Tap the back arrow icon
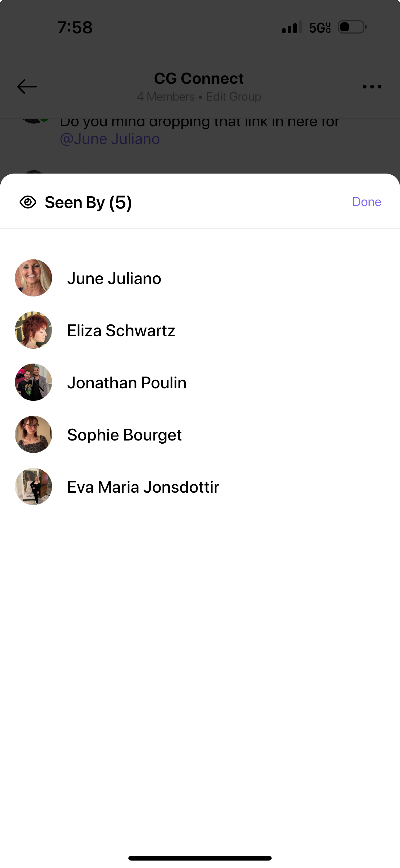400x868 pixels. click(x=27, y=87)
